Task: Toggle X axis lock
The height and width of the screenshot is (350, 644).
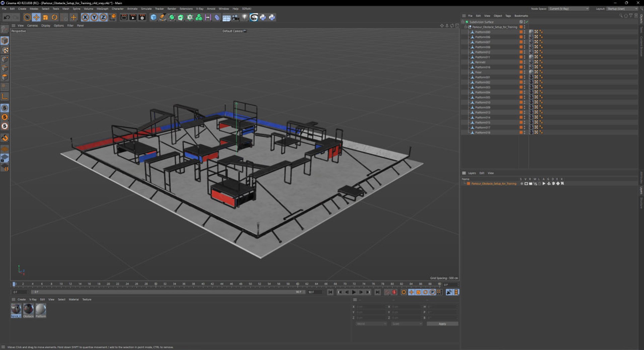Action: click(85, 17)
